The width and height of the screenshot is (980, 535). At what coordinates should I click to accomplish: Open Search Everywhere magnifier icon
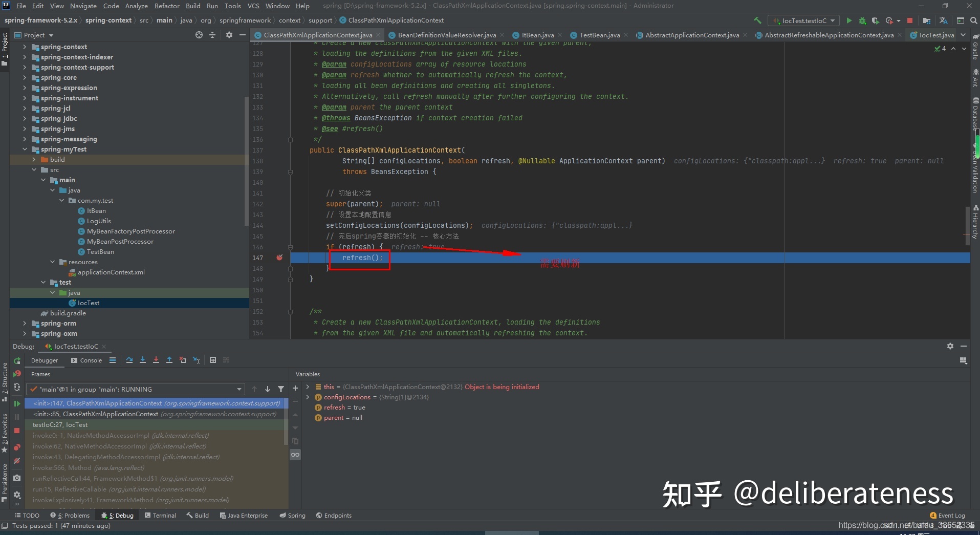tap(973, 20)
